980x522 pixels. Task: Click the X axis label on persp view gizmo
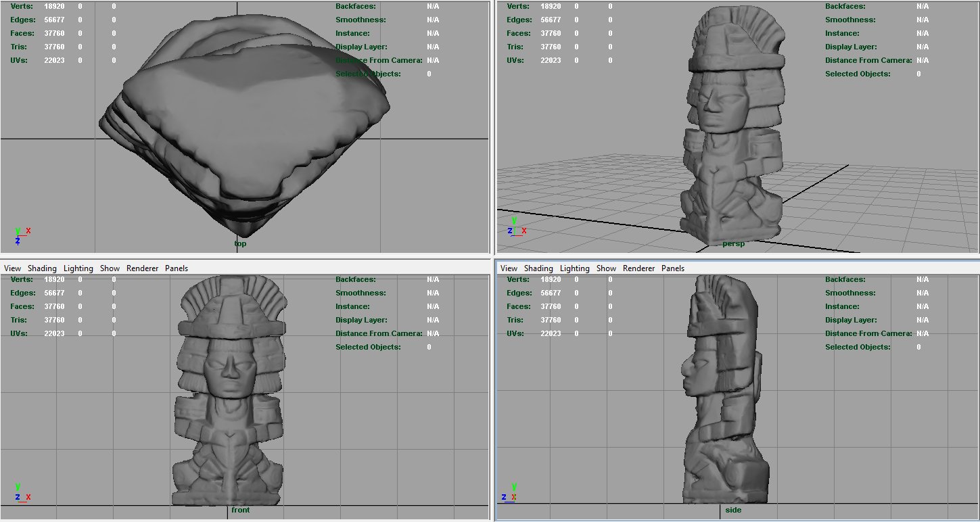tap(524, 231)
